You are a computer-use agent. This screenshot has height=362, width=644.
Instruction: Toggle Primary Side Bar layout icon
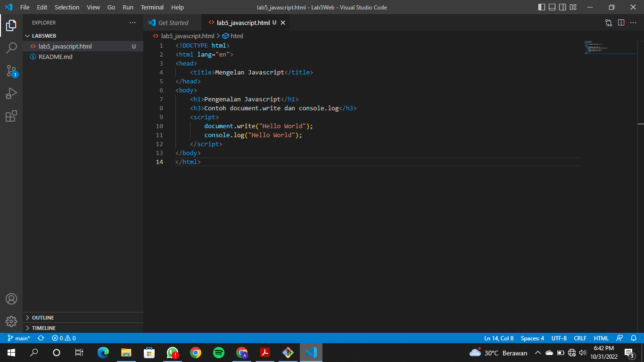(x=542, y=7)
